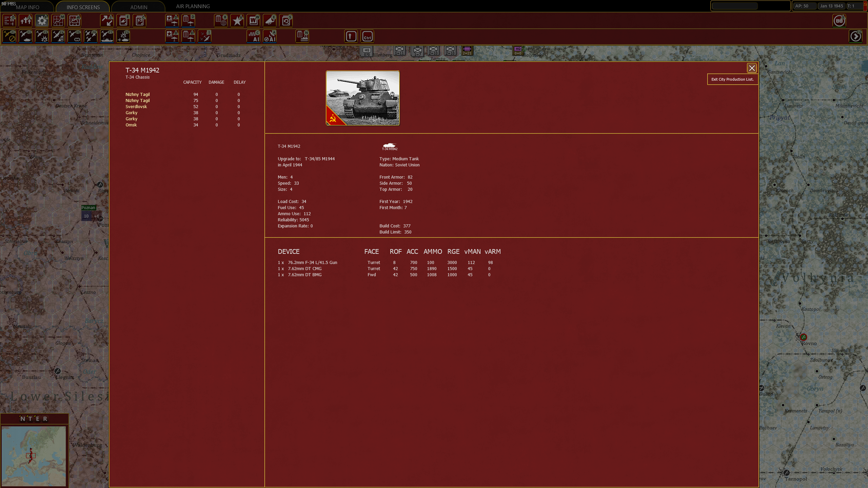Toggle the Shift arrow key button
Image resolution: width=868 pixels, height=488 pixels.
pyautogui.click(x=351, y=36)
